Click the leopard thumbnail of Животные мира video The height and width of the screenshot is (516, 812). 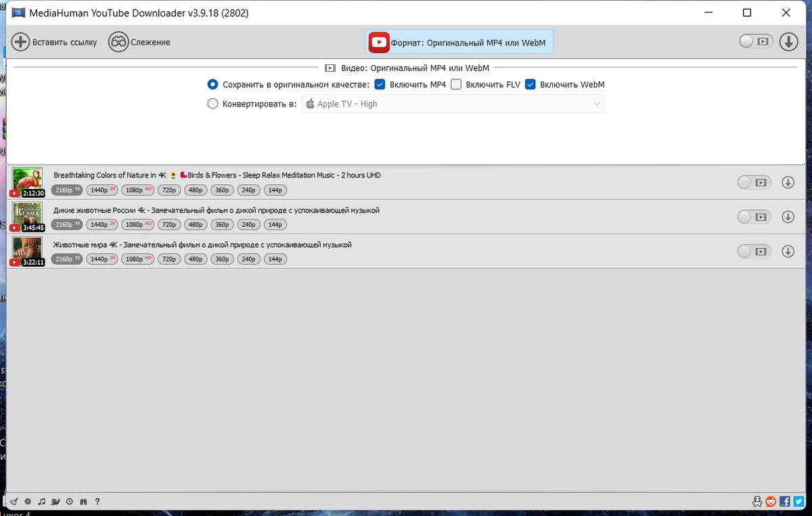pos(27,251)
